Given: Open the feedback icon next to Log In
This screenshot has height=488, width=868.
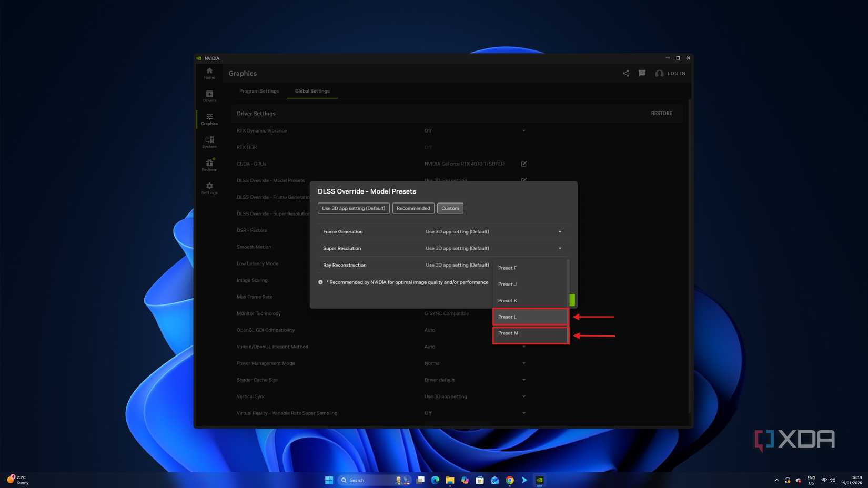Looking at the screenshot, I should 642,73.
